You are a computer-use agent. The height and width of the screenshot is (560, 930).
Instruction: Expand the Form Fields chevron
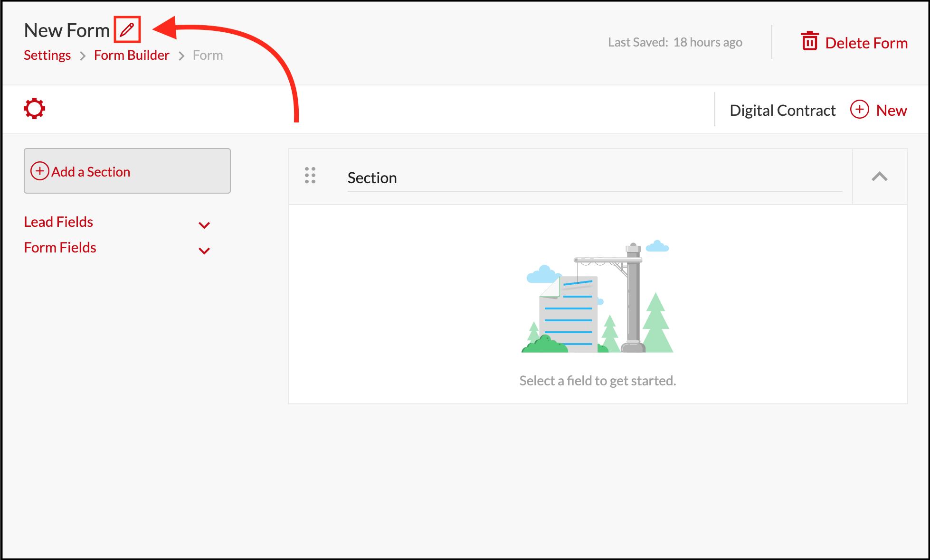(204, 251)
